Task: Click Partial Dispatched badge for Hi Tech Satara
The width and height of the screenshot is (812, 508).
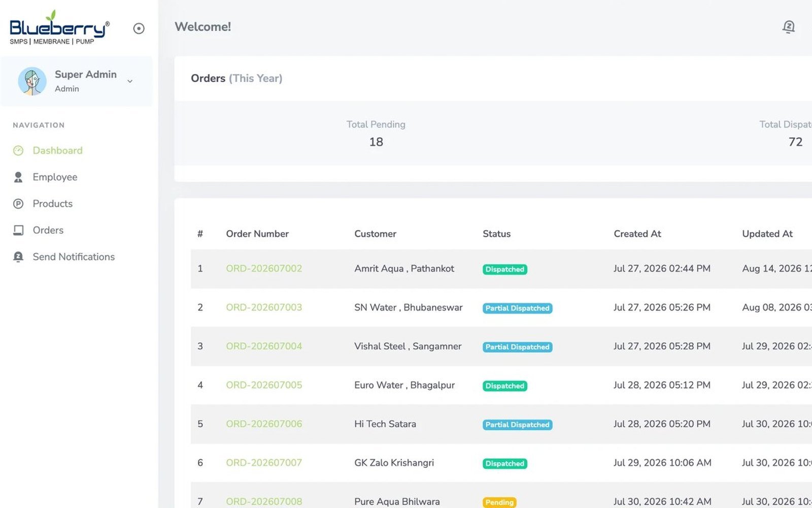Action: [x=517, y=425]
